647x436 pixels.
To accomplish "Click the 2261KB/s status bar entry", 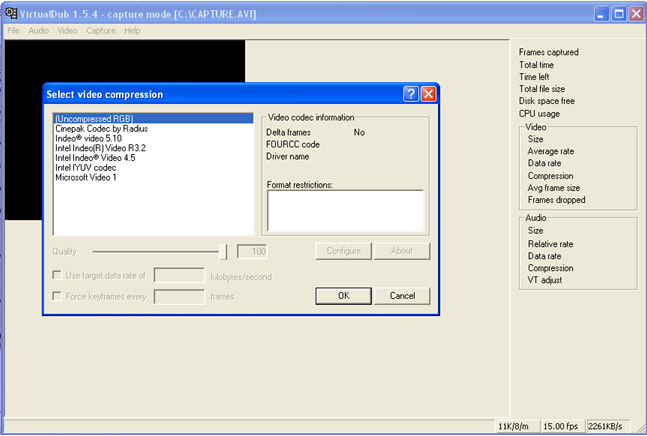I will tap(608, 426).
